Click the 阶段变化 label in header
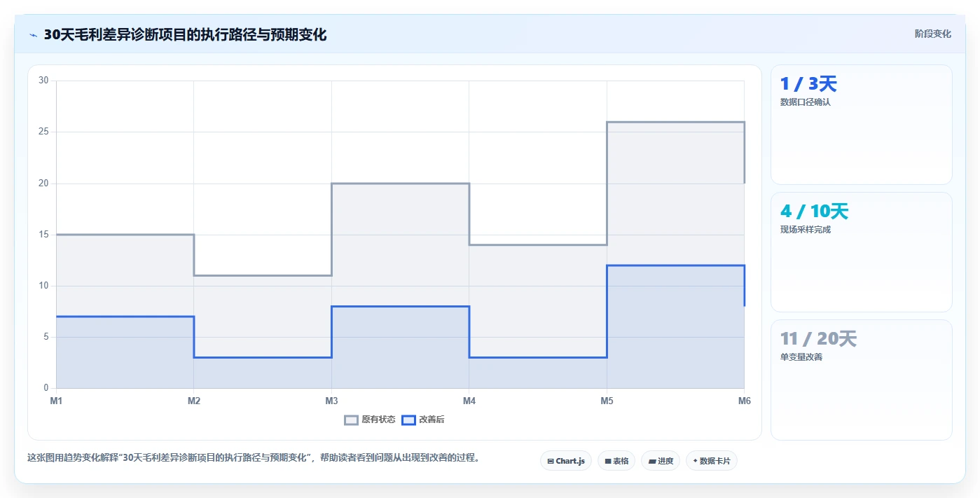This screenshot has height=498, width=980. (x=932, y=34)
